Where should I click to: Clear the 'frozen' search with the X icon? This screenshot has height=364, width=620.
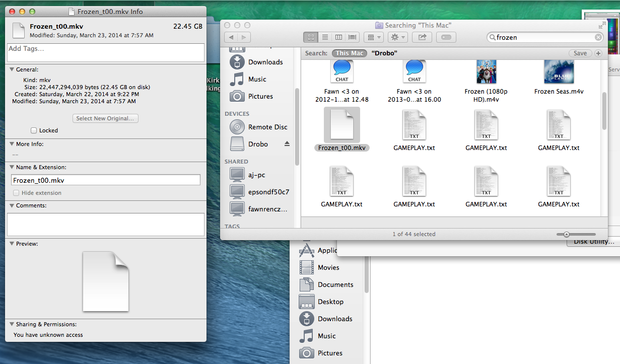(598, 37)
